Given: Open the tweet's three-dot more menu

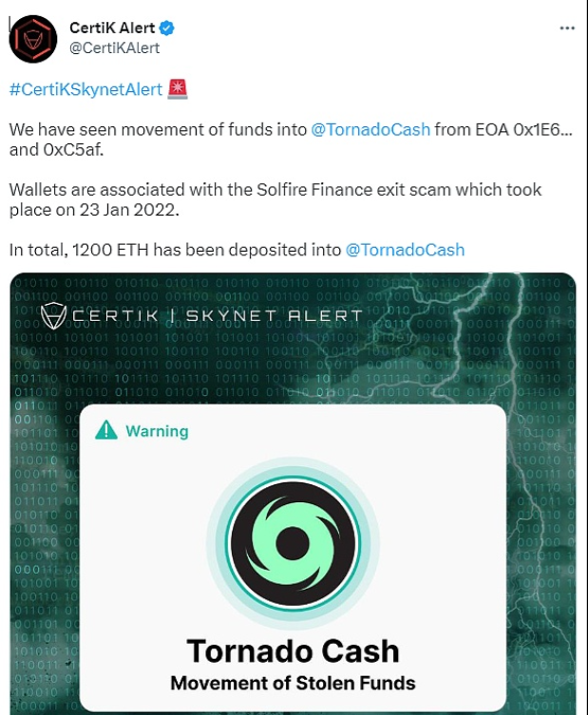Looking at the screenshot, I should [567, 28].
